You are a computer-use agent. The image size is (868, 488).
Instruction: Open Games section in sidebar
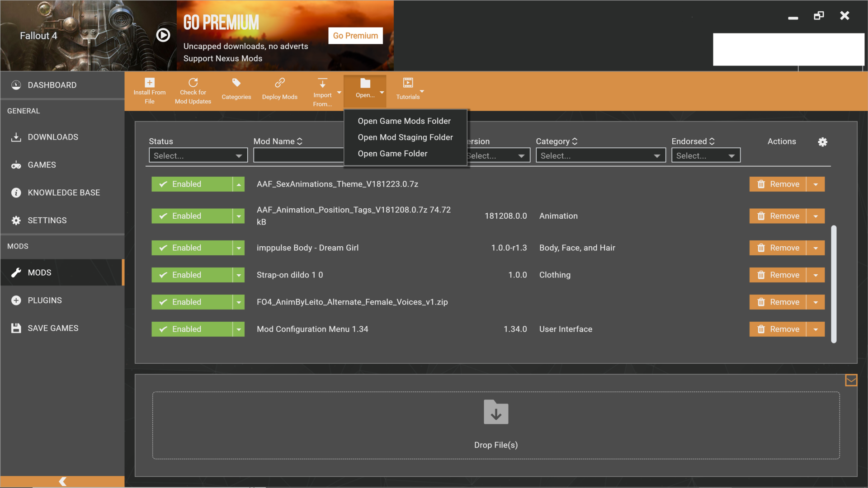(62, 165)
